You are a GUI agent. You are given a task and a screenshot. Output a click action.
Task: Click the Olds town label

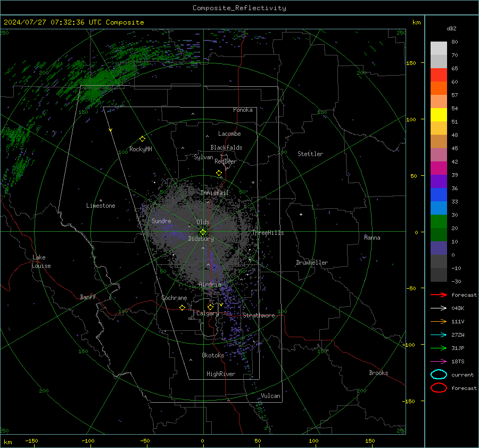tap(203, 222)
